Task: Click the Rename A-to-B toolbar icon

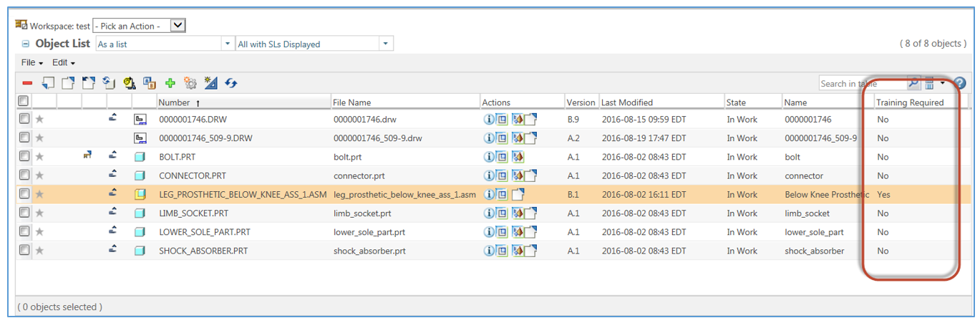Action: click(150, 83)
